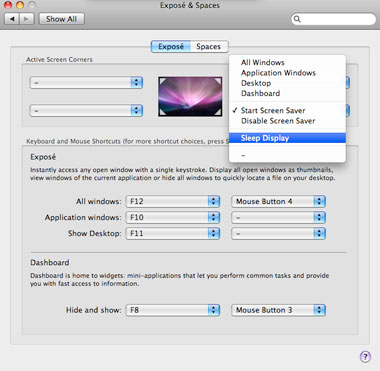Open the top-left screen corner dropdown
The height and width of the screenshot is (371, 380).
tap(86, 82)
